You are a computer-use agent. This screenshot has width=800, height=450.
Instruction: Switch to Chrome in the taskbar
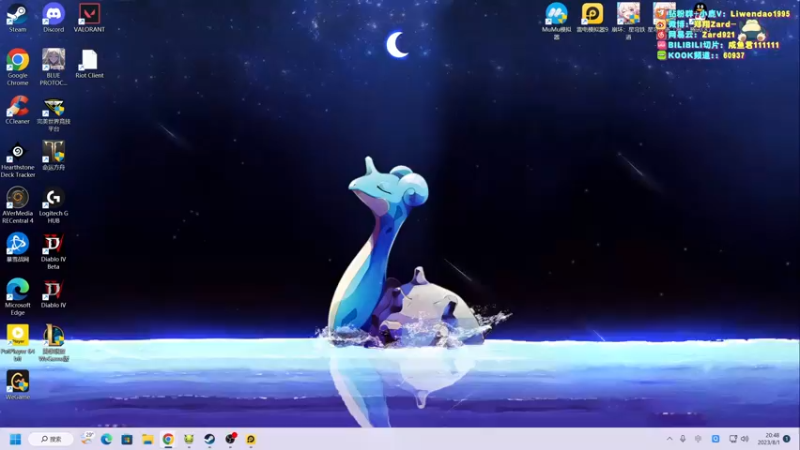point(168,439)
